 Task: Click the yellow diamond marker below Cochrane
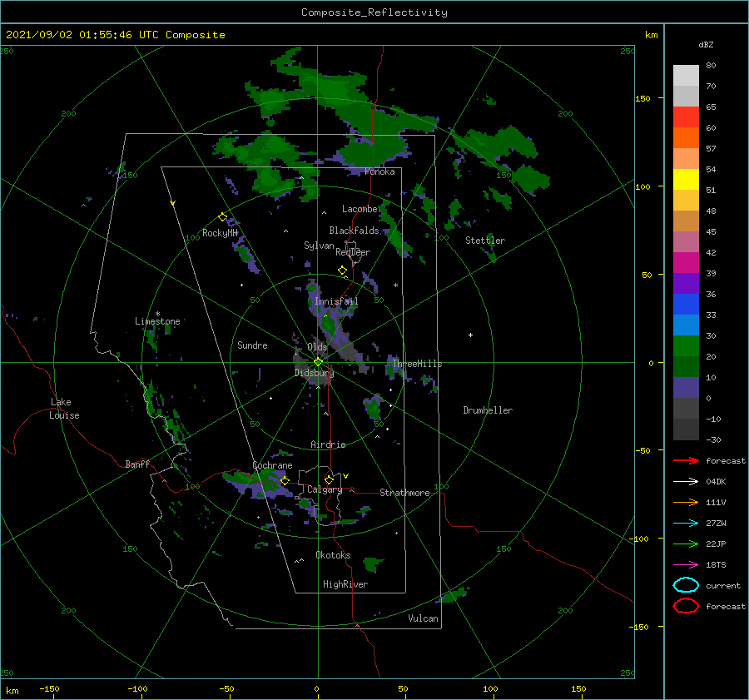285,480
